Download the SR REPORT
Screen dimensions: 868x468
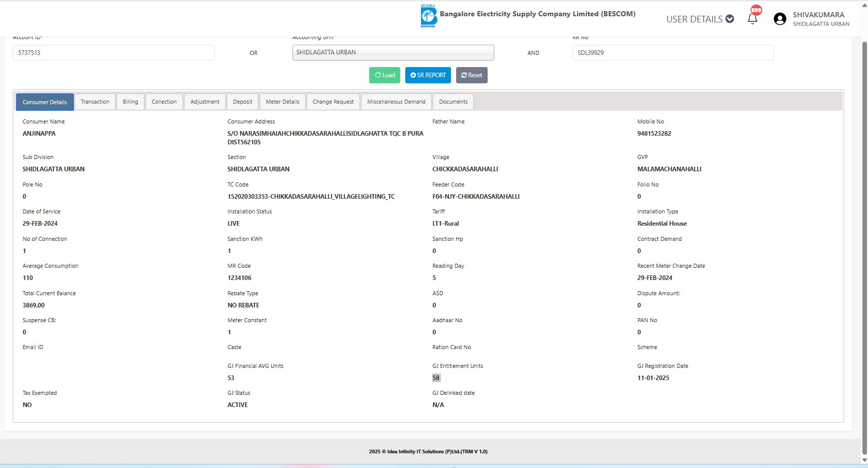(428, 75)
